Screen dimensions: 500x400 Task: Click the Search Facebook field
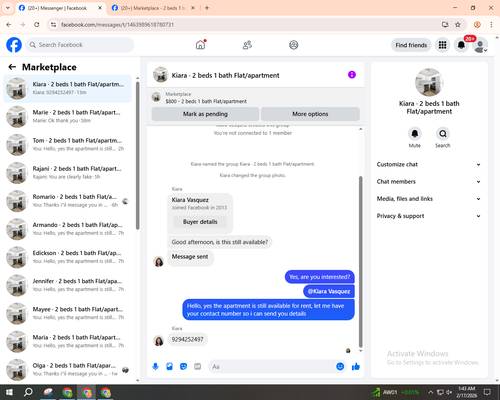click(x=80, y=45)
